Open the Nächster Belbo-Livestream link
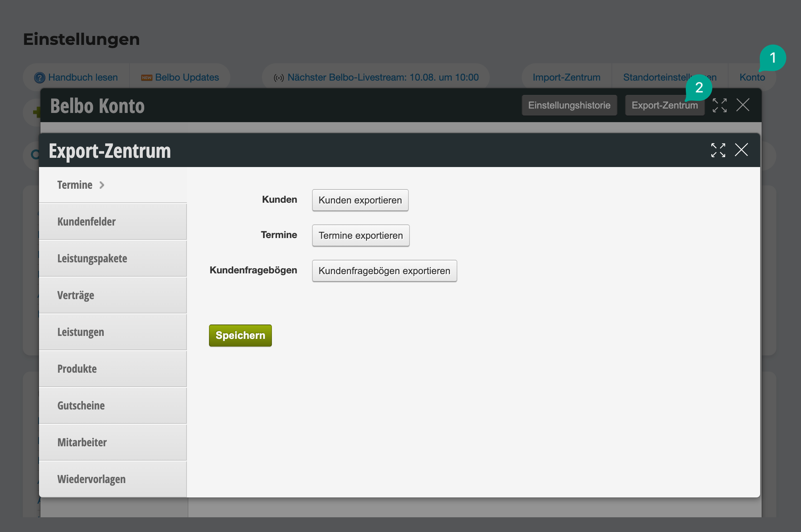Screen dimensions: 801x532 [383, 78]
